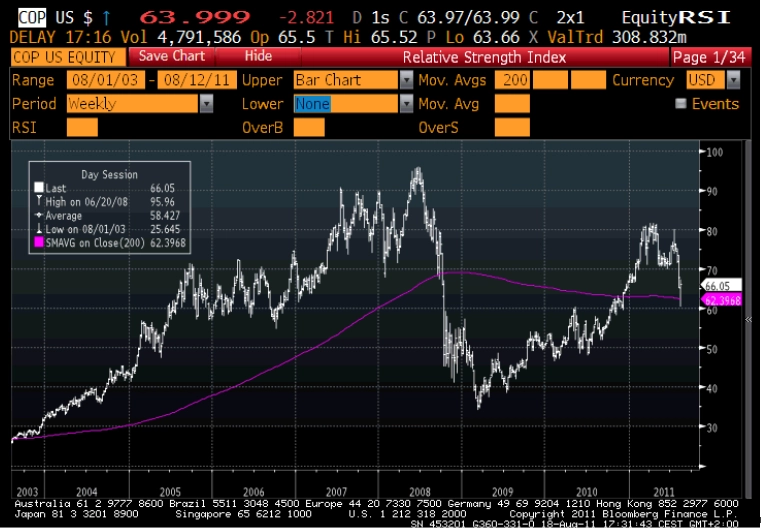
Task: Click the blue up-arrow price indicator
Action: point(106,19)
